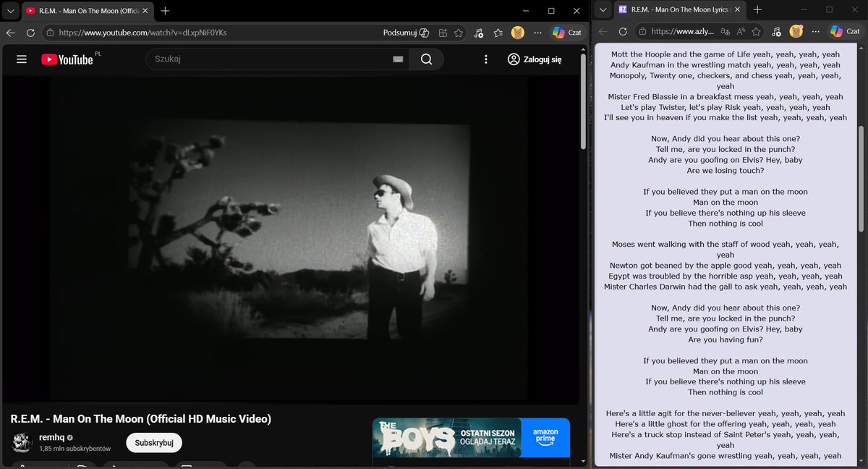868x469 pixels.
Task: Open the YouTube hamburger guide menu
Action: (21, 59)
